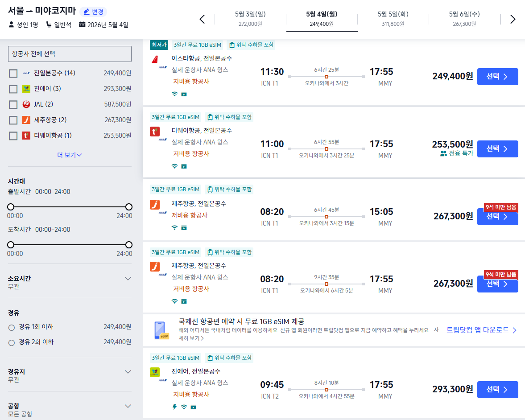Viewport: 525px width, 420px height.
Task: Click 저비용 항공사 label on Eastar flight
Action: (191, 81)
